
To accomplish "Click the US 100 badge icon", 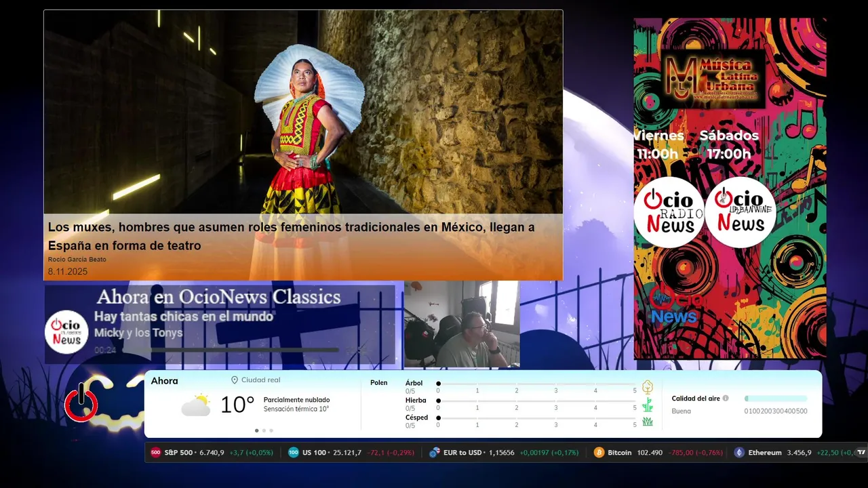I will tap(293, 452).
